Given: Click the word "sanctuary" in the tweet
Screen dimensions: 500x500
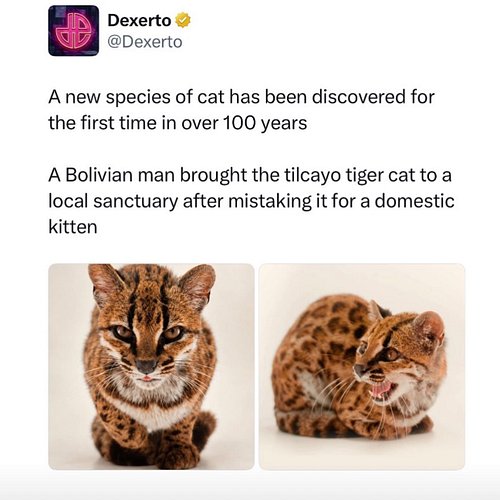Looking at the screenshot, I should [135, 202].
